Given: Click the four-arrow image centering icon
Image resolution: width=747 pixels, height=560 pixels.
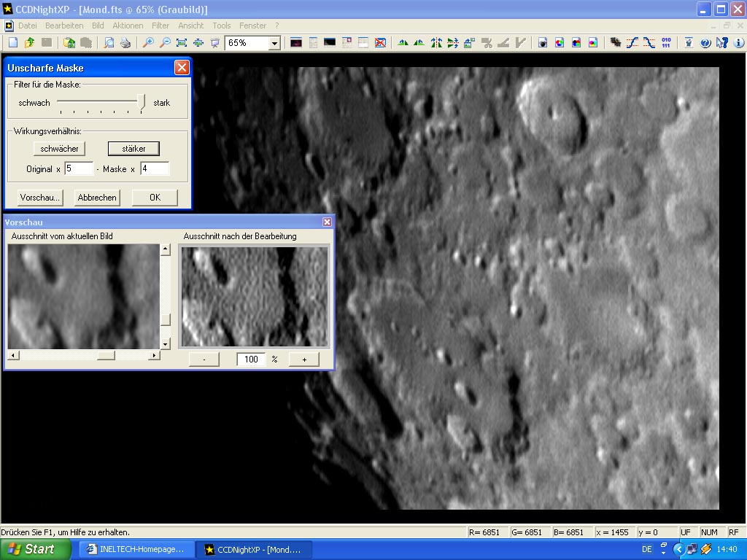Looking at the screenshot, I should coord(198,43).
